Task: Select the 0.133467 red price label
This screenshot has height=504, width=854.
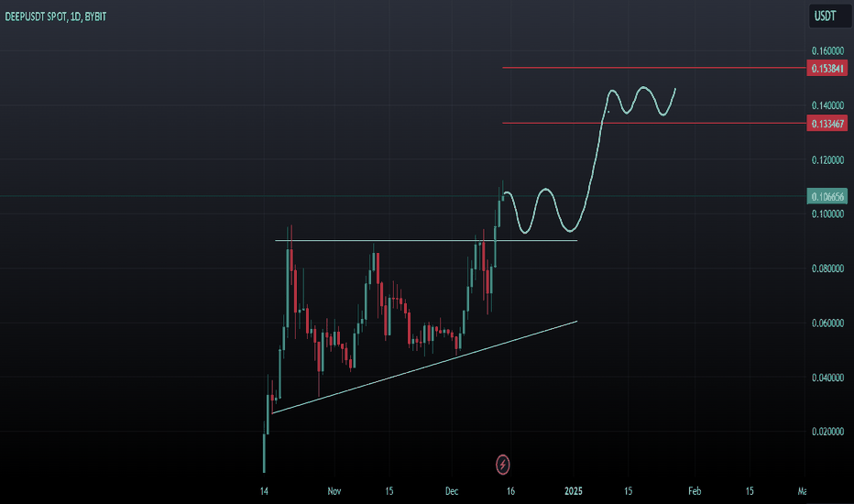Action: point(827,124)
